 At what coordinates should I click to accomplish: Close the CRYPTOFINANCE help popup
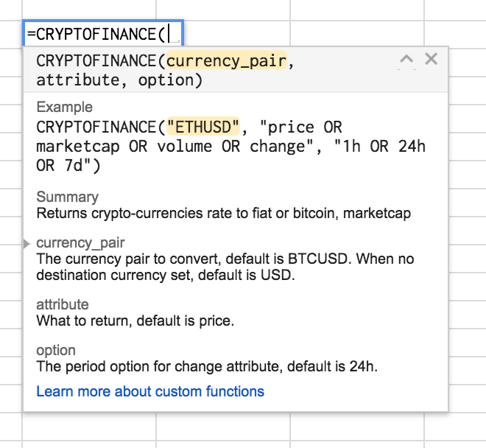[432, 59]
